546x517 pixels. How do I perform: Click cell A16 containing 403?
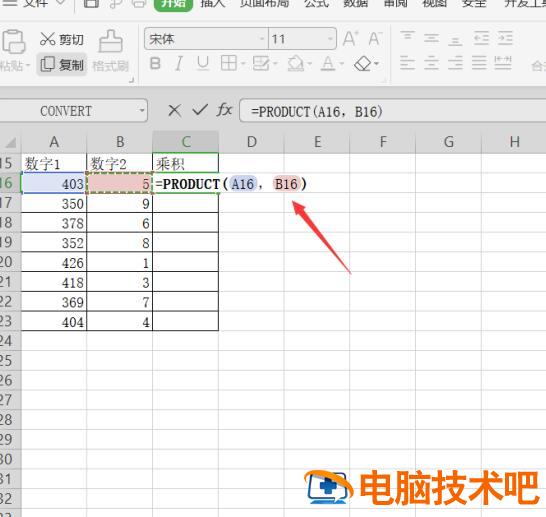point(54,183)
